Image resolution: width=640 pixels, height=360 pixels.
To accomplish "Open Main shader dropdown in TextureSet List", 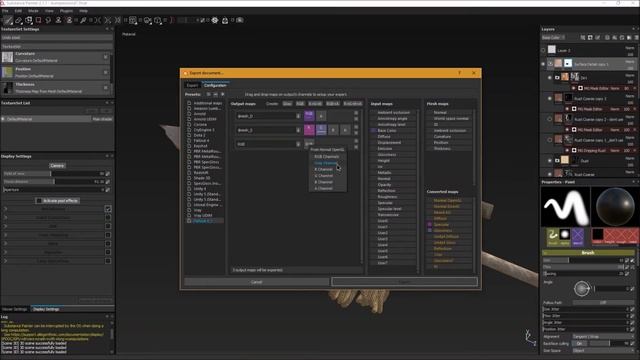I will pos(102,119).
